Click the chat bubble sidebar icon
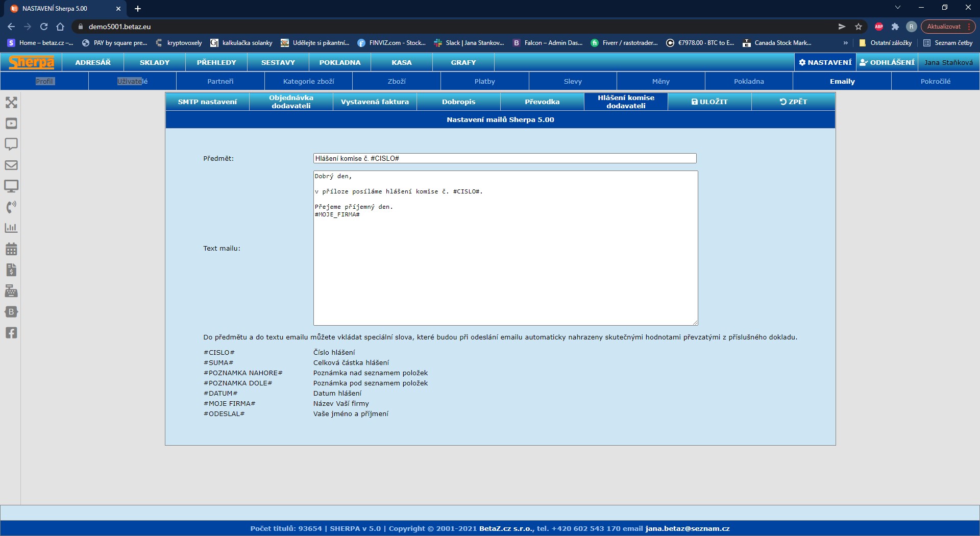980x536 pixels. pyautogui.click(x=11, y=144)
